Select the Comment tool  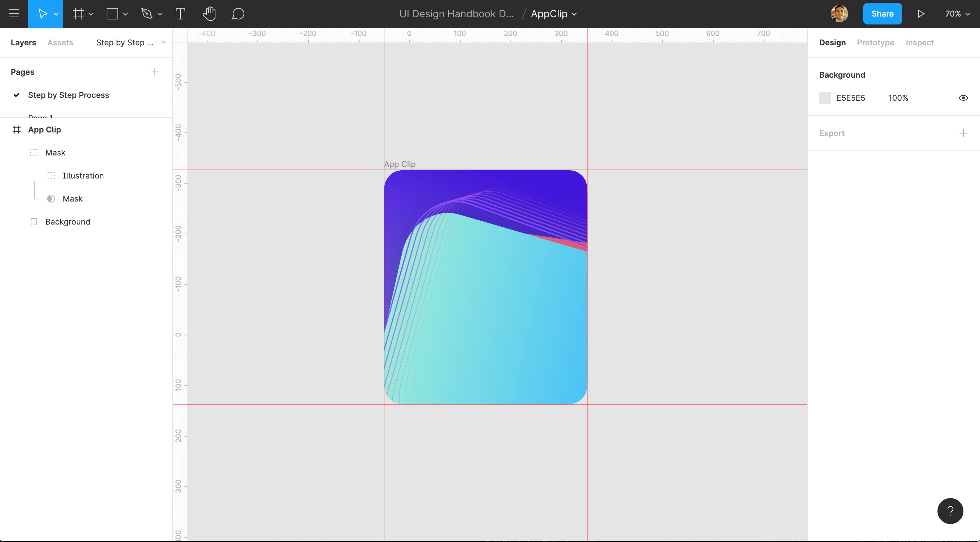pyautogui.click(x=238, y=13)
